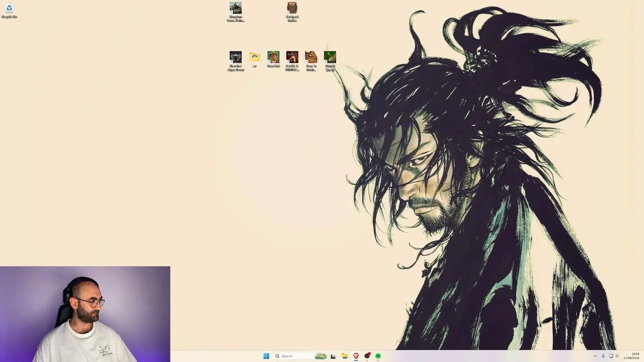644x362 pixels.
Task: Select the orange goblin face game shortcut
Action: (x=311, y=61)
